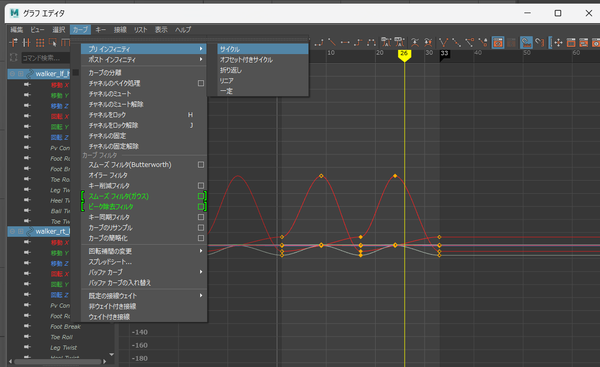Break tangents with the V-shaped icon
Screen dimensions: 600x367
click(x=443, y=42)
